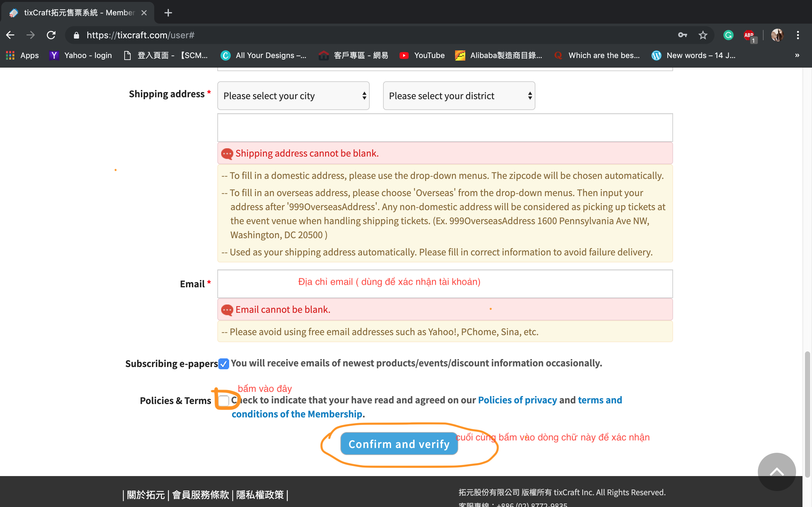Open the AdBlock Plus extension icon
The width and height of the screenshot is (812, 507).
click(x=749, y=35)
